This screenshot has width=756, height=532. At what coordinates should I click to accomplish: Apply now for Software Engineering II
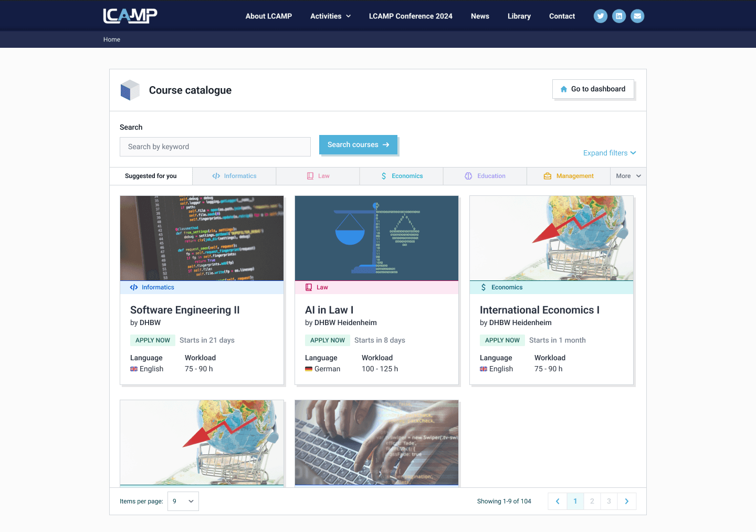(152, 340)
